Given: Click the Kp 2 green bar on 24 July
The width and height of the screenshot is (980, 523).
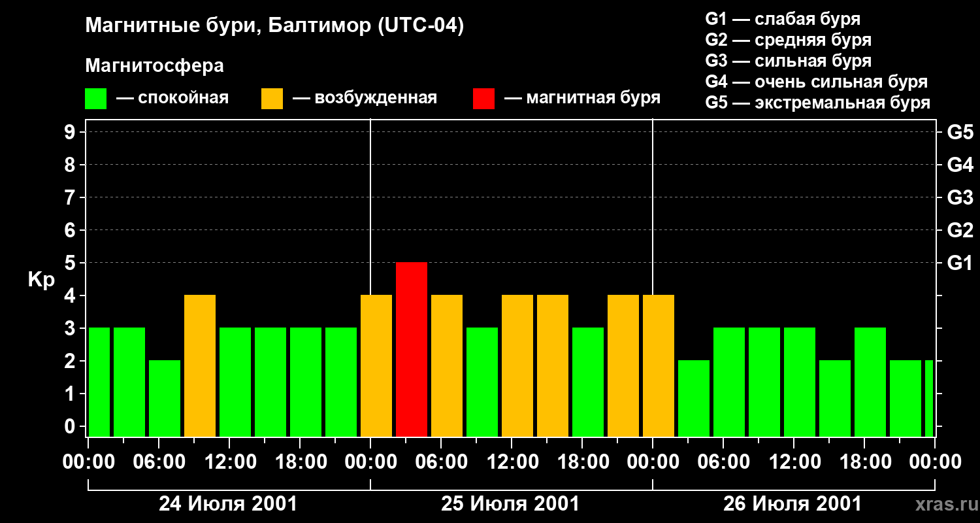Looking at the screenshot, I should pos(165,398).
